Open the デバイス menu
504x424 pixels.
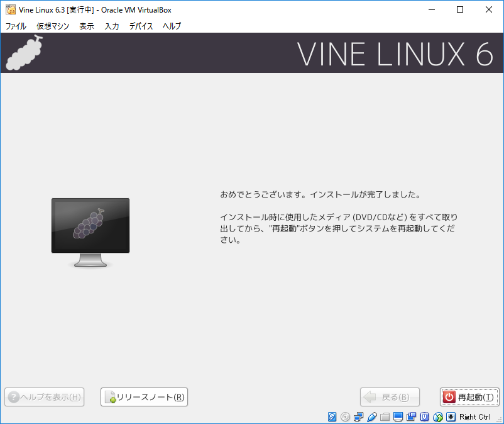[x=141, y=26]
